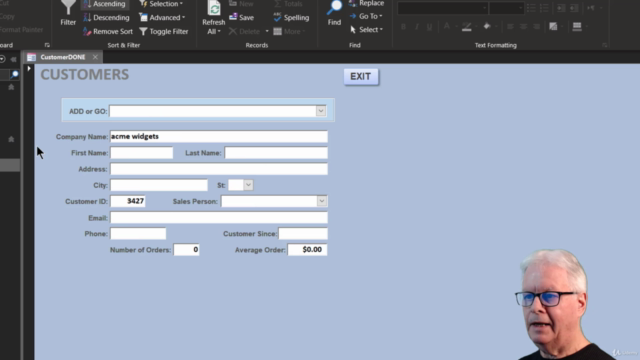Click the font color icon
This screenshot has height=360, width=640.
click(x=447, y=27)
